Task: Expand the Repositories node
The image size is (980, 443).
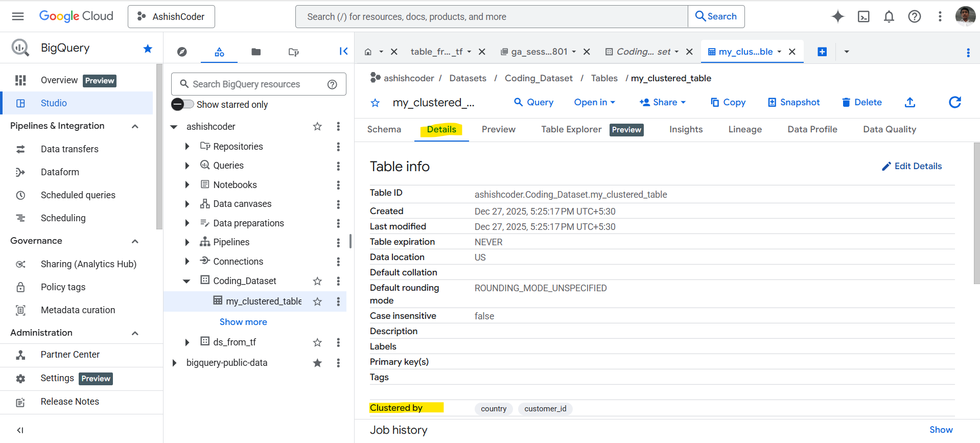Action: coord(187,147)
